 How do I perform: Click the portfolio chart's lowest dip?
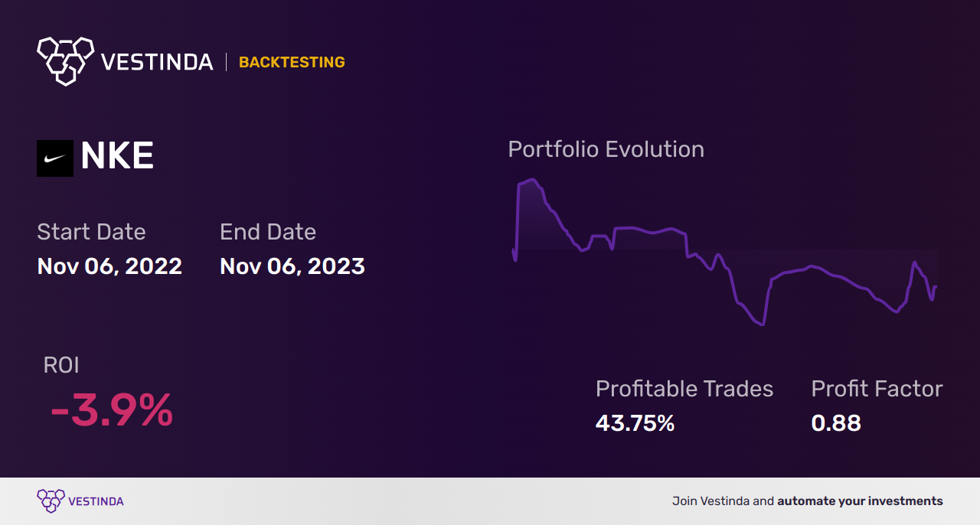click(x=762, y=324)
